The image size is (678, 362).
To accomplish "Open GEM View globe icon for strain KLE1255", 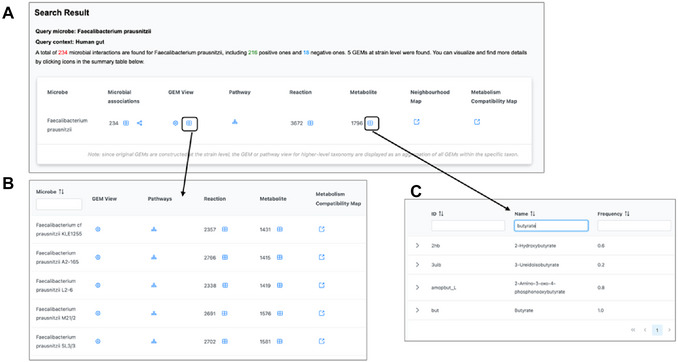I will 98,229.
